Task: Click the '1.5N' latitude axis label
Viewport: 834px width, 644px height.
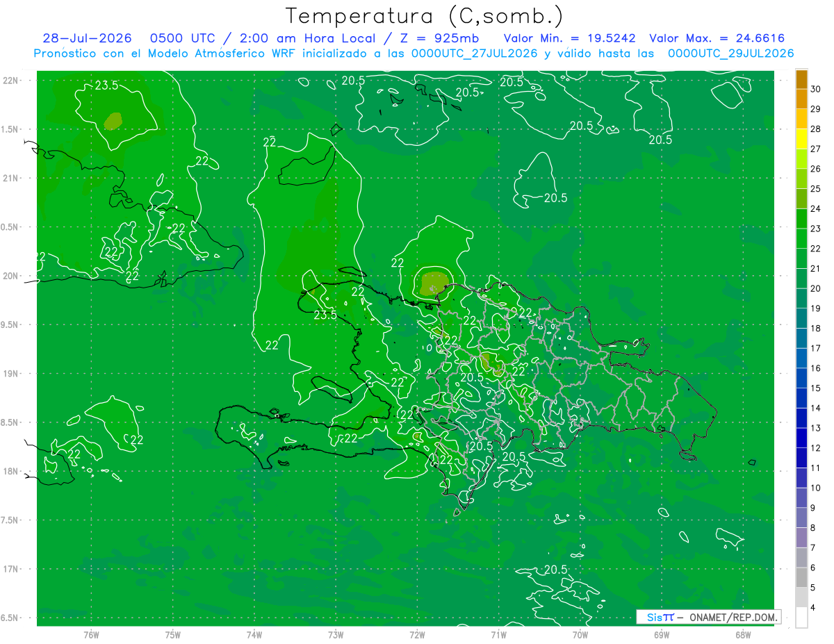Action: 10,129
